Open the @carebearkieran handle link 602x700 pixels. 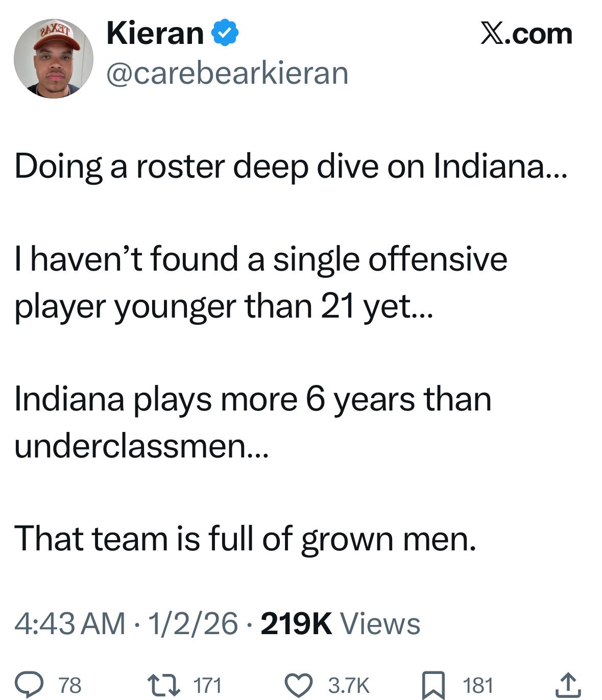(227, 73)
